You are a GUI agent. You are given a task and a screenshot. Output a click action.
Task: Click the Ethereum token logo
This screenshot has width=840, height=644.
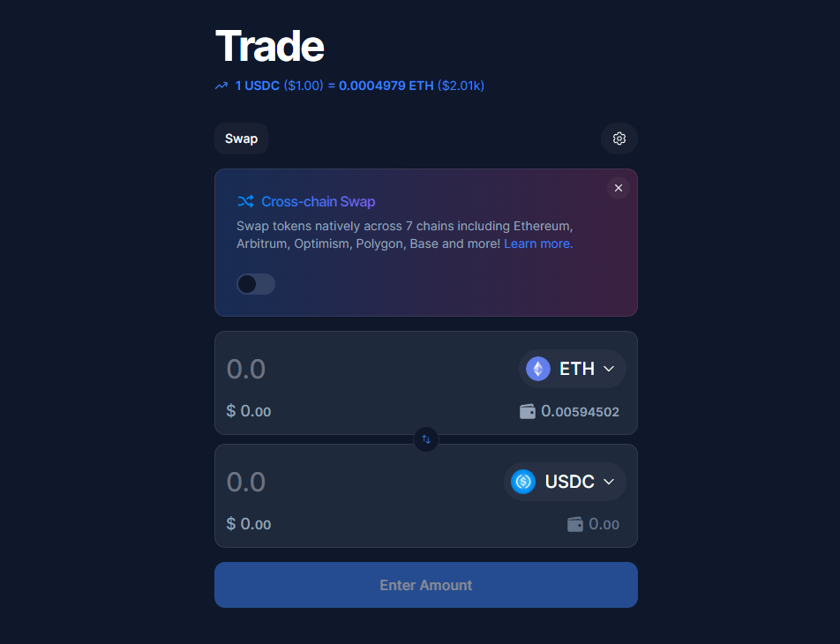(538, 369)
